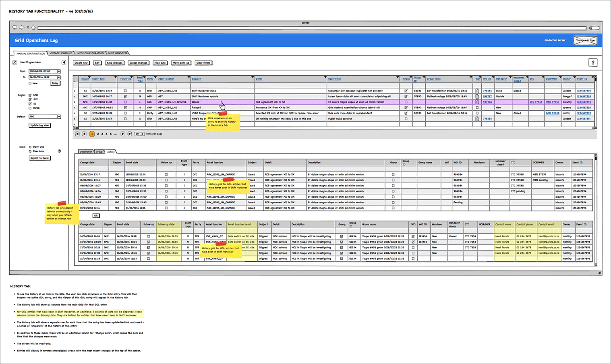Viewport: 611px width, 364px height.
Task: Enable the HVDC region checkbox
Action: [30, 108]
